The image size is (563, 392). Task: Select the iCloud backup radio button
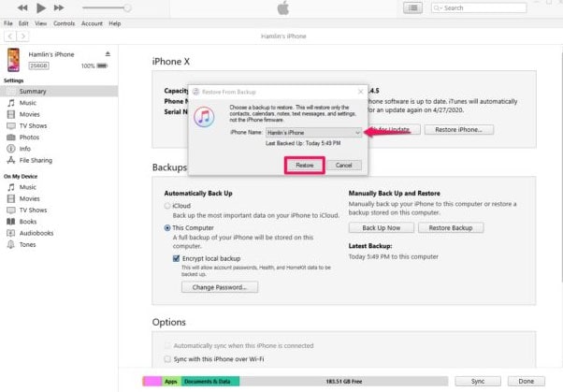coord(167,206)
